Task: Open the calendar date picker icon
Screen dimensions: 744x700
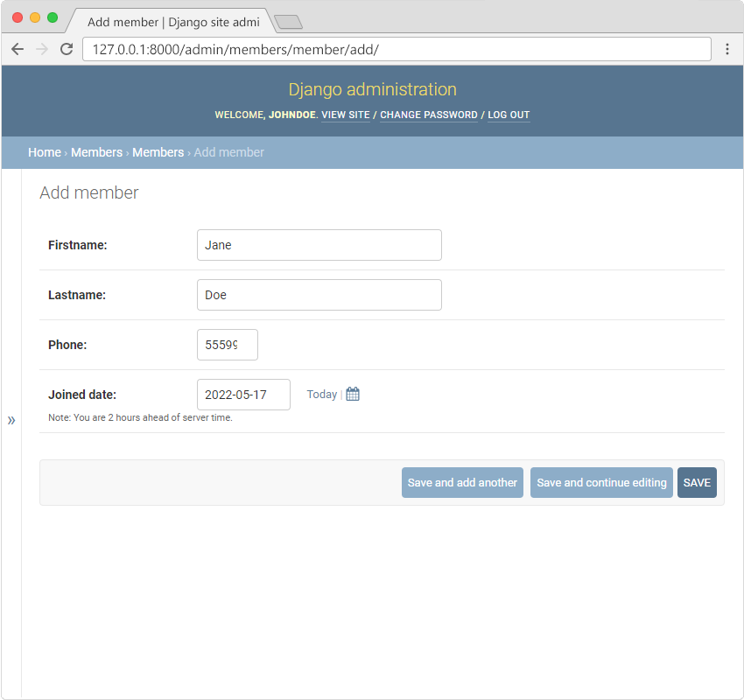Action: pos(353,395)
